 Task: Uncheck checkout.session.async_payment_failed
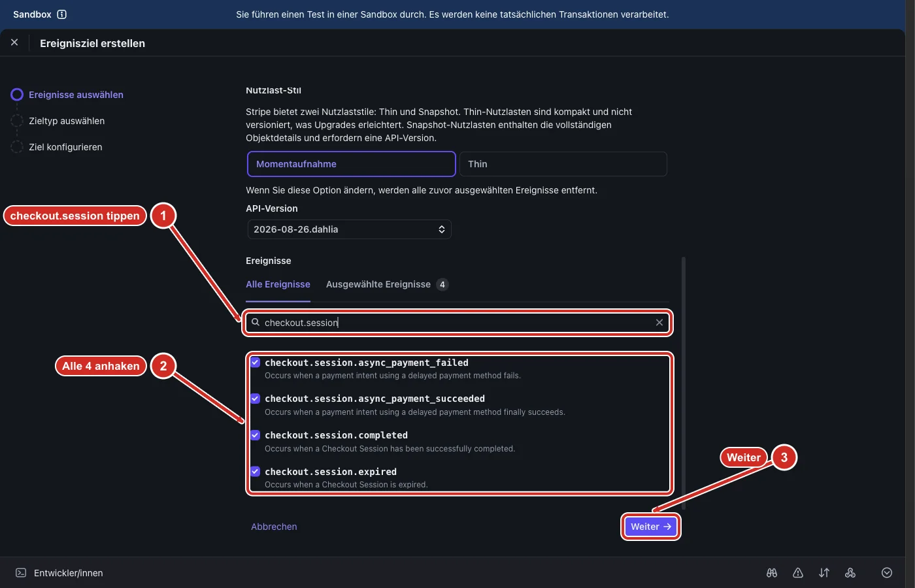pos(256,363)
